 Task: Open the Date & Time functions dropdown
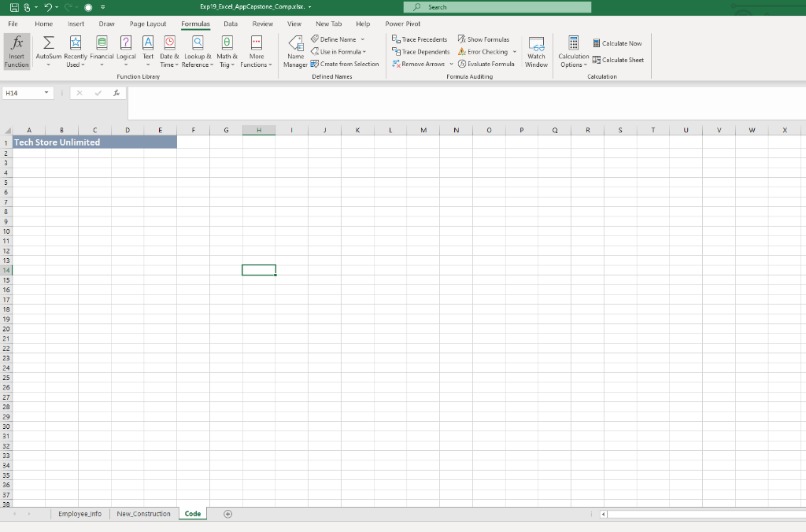(168, 50)
